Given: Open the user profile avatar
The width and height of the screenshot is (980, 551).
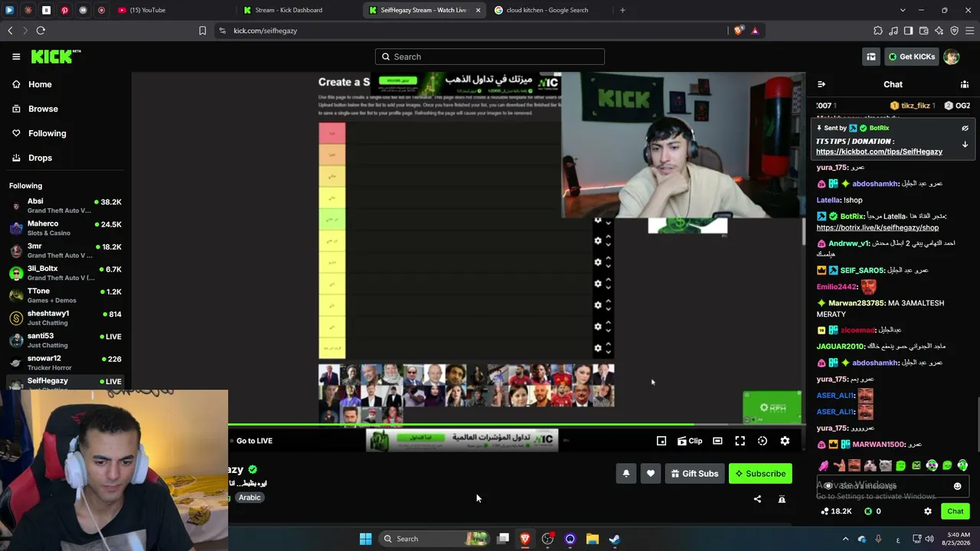Looking at the screenshot, I should click(951, 57).
